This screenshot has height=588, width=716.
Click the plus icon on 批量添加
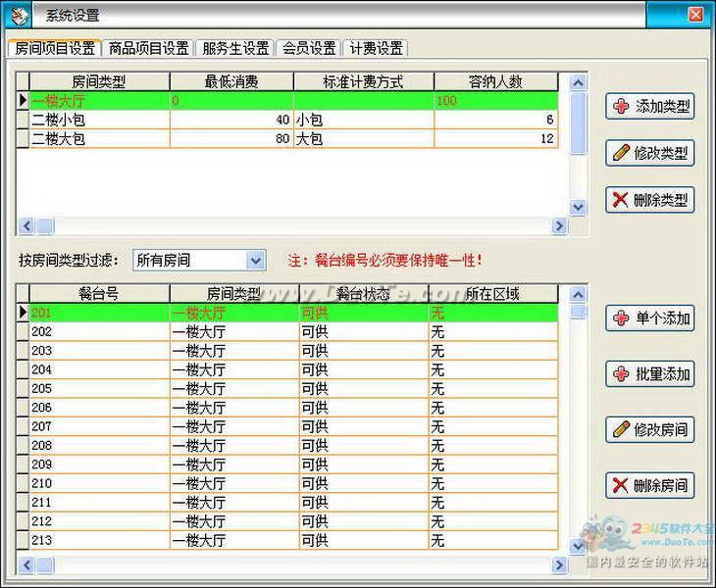coord(621,374)
